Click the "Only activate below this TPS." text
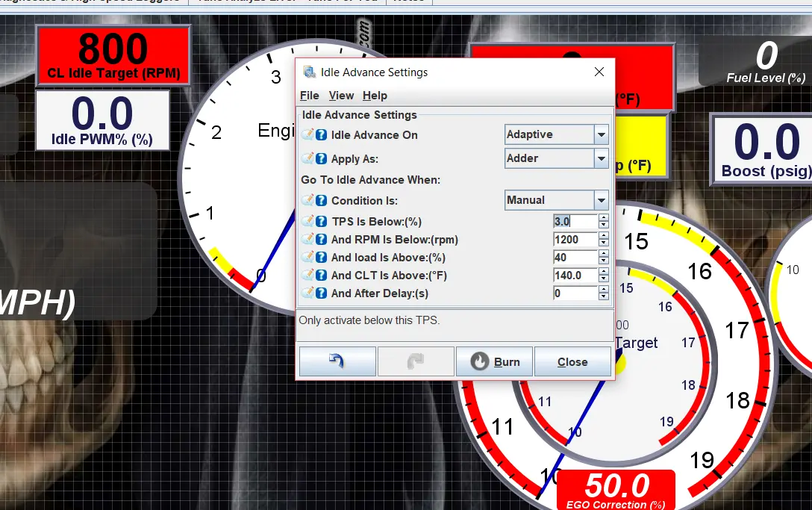Viewport: 812px width, 510px height. [369, 320]
